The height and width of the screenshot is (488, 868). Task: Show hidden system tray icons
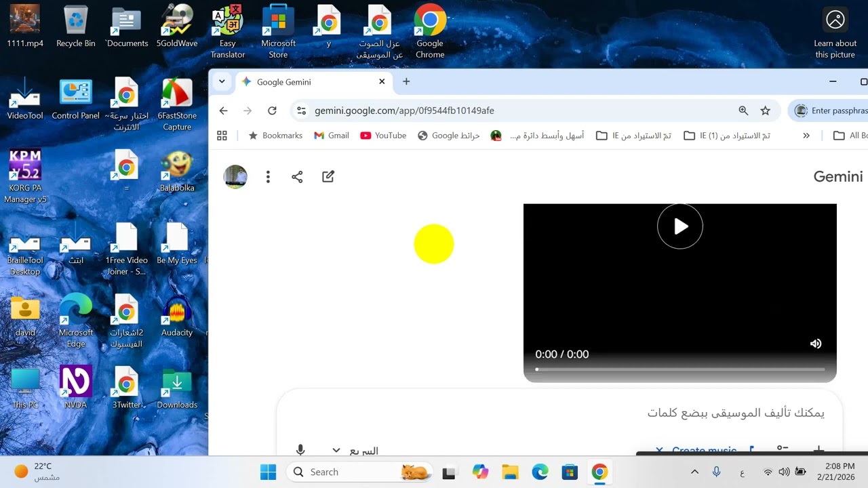694,472
